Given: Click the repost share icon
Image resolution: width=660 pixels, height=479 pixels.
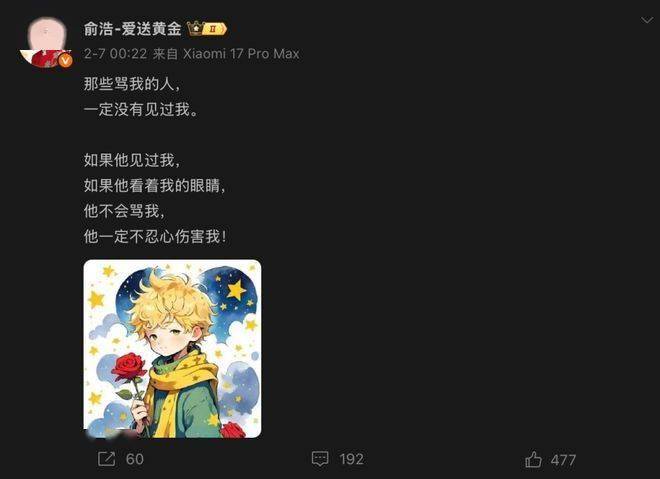Looking at the screenshot, I should coord(106,459).
